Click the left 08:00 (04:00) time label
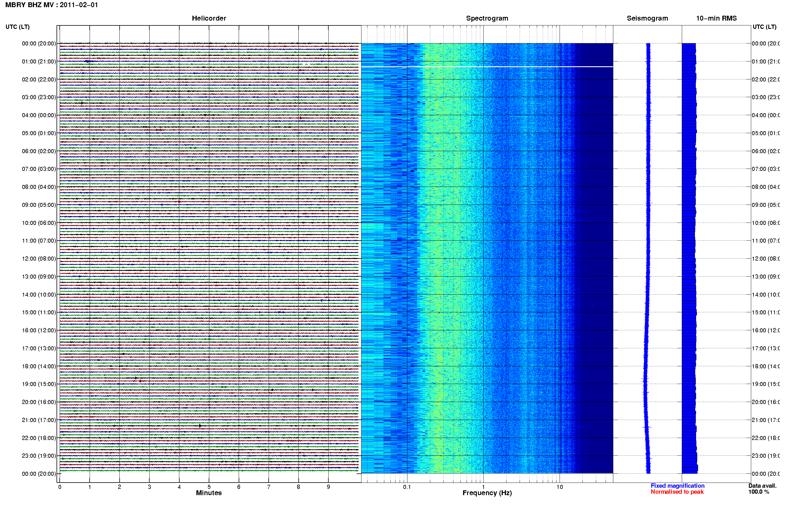This screenshot has height=508, width=812. point(39,187)
